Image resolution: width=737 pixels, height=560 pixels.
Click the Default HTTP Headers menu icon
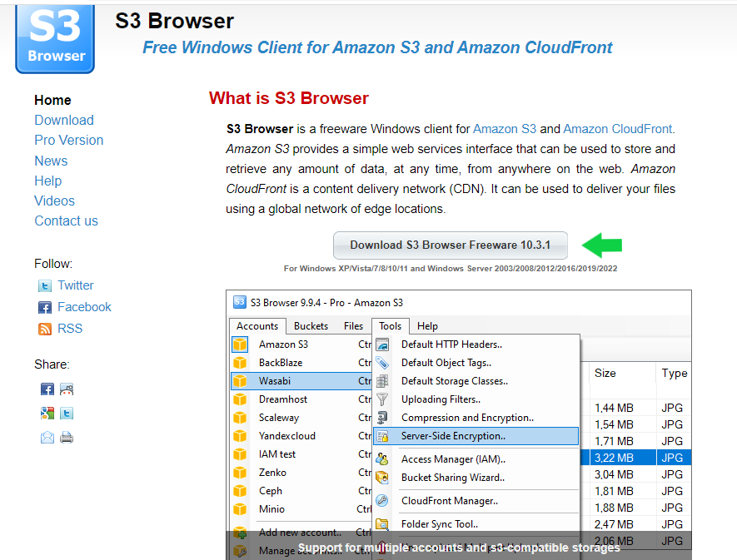click(382, 344)
